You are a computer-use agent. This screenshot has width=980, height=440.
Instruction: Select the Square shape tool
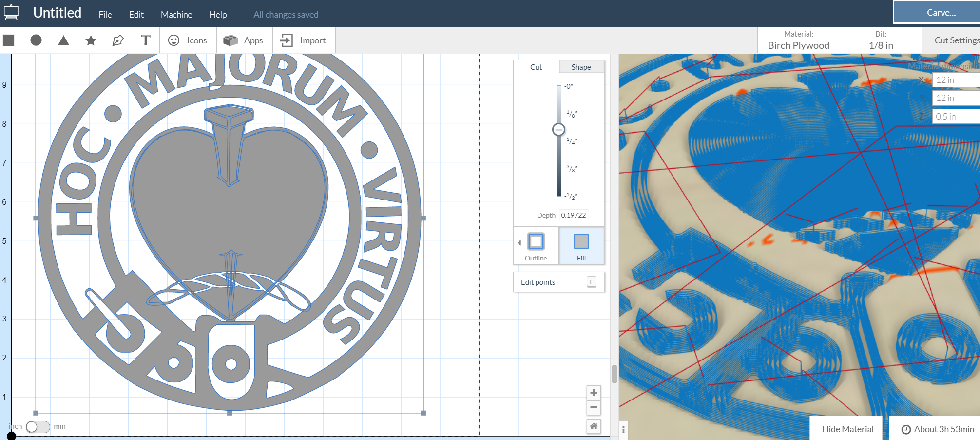pos(9,40)
